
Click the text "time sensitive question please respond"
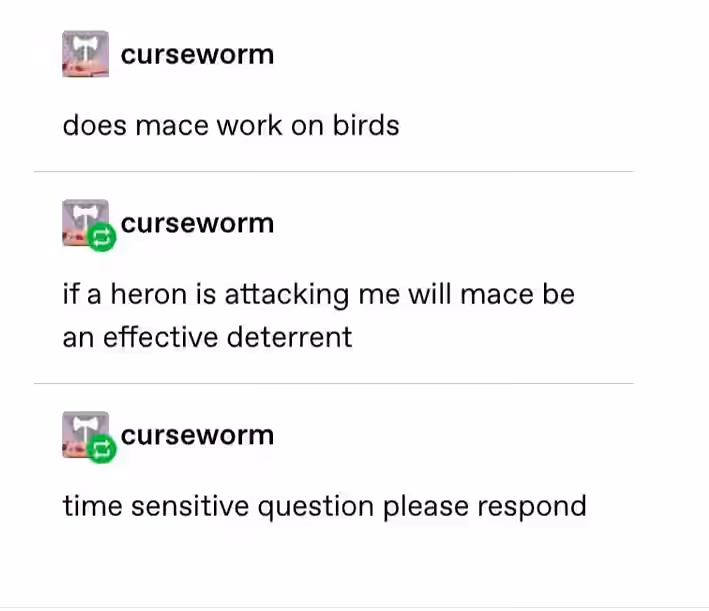(325, 506)
